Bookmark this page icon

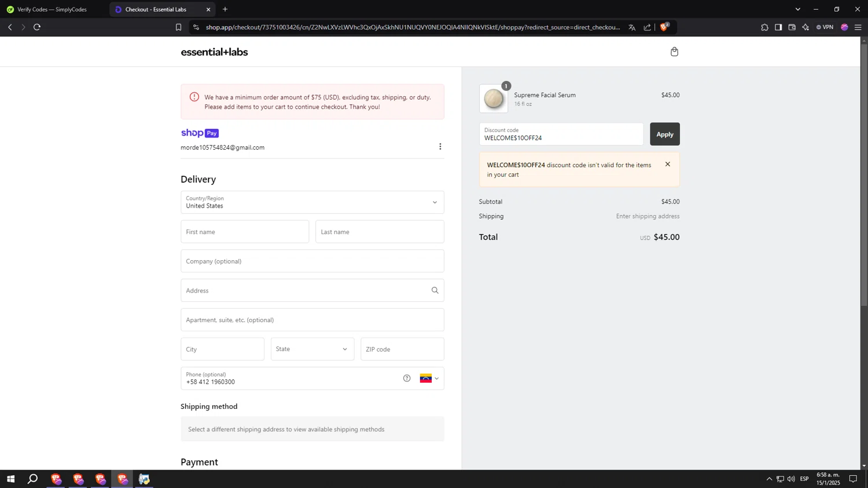178,27
